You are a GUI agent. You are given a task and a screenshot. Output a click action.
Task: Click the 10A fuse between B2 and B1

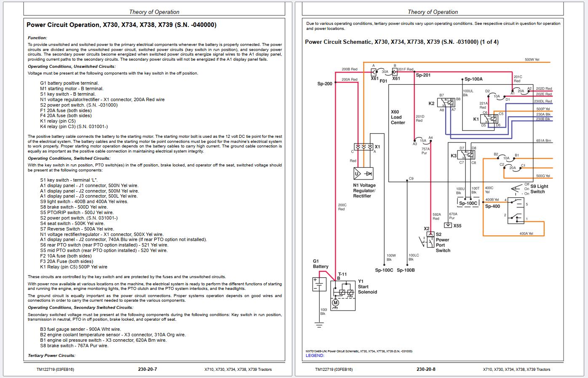click(506, 158)
